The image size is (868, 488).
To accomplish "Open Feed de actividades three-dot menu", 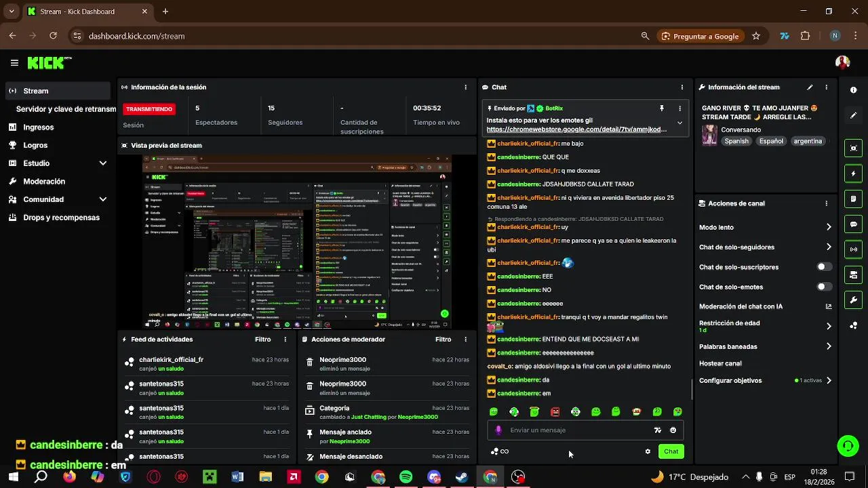I will 285,340.
